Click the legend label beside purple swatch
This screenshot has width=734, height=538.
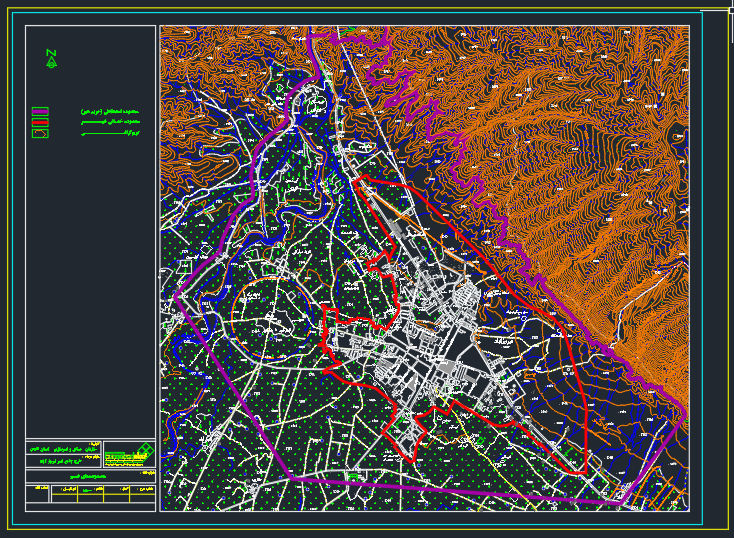coord(110,111)
